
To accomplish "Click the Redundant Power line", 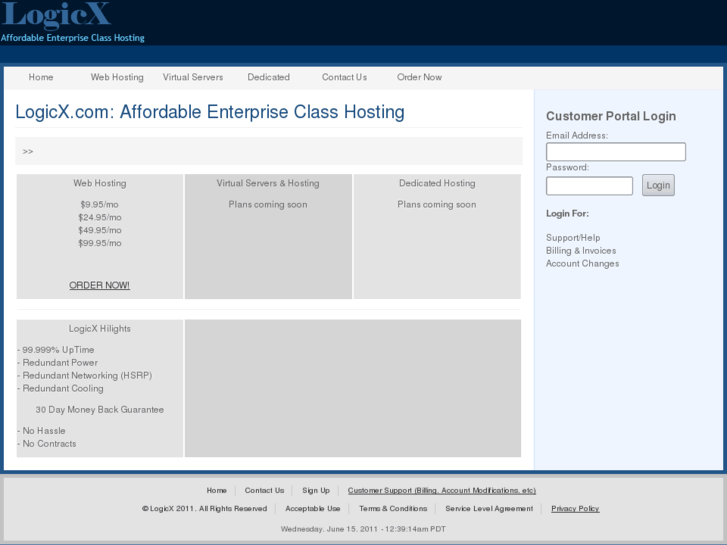I will (58, 363).
